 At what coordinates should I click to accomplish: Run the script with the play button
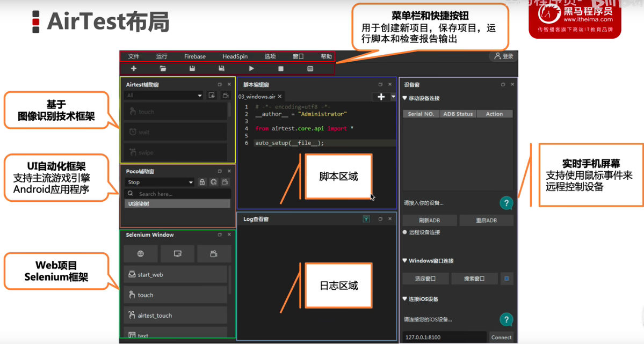(251, 69)
